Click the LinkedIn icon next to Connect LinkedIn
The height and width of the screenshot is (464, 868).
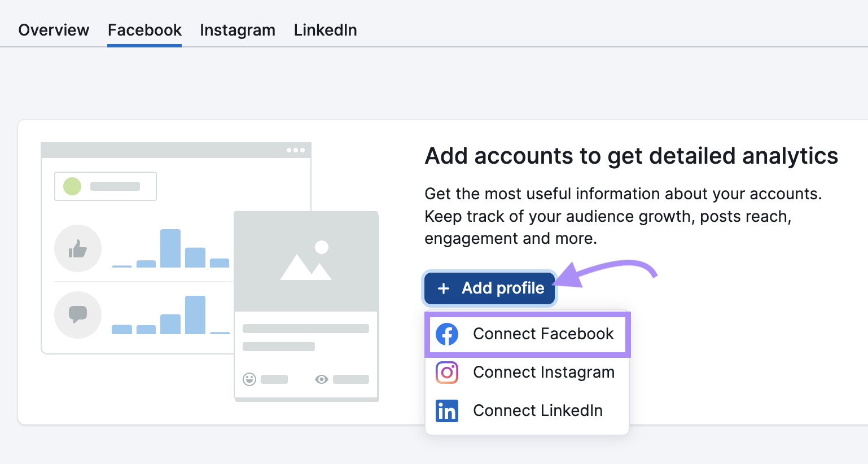coord(447,411)
